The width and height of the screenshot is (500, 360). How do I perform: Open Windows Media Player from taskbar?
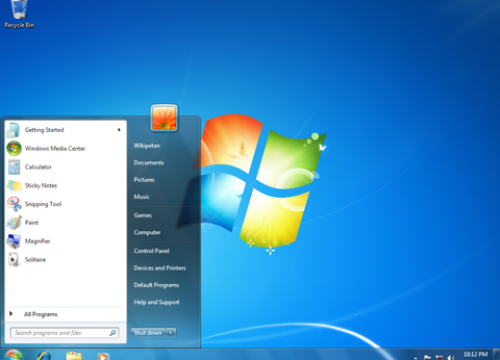[x=103, y=356]
